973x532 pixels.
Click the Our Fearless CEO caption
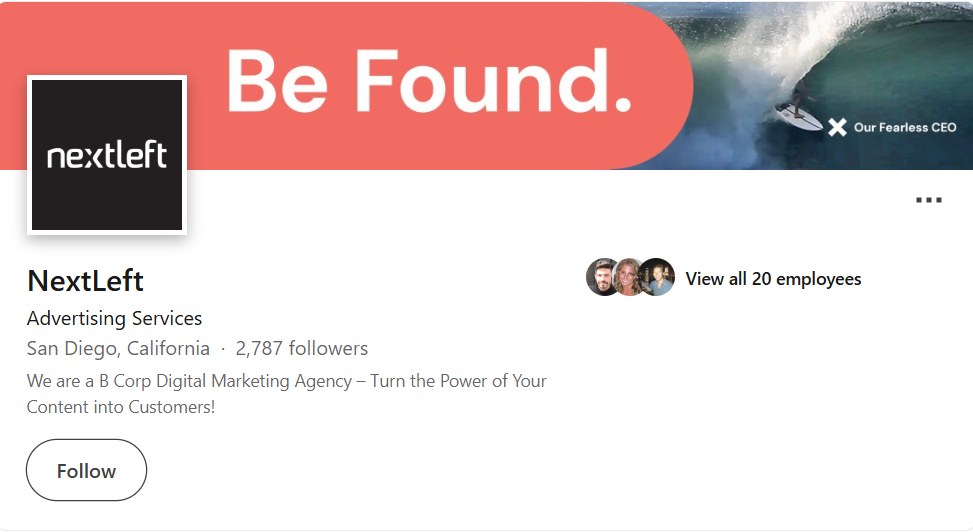905,128
